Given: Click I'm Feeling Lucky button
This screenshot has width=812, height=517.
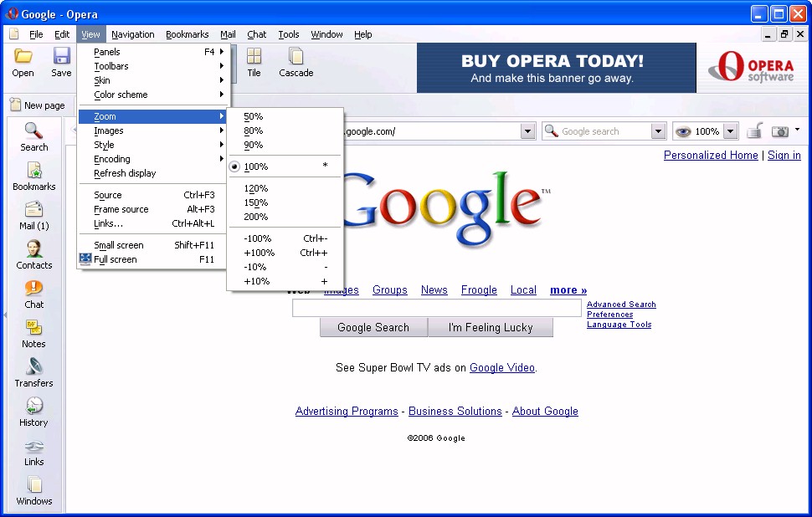Looking at the screenshot, I should pos(491,328).
